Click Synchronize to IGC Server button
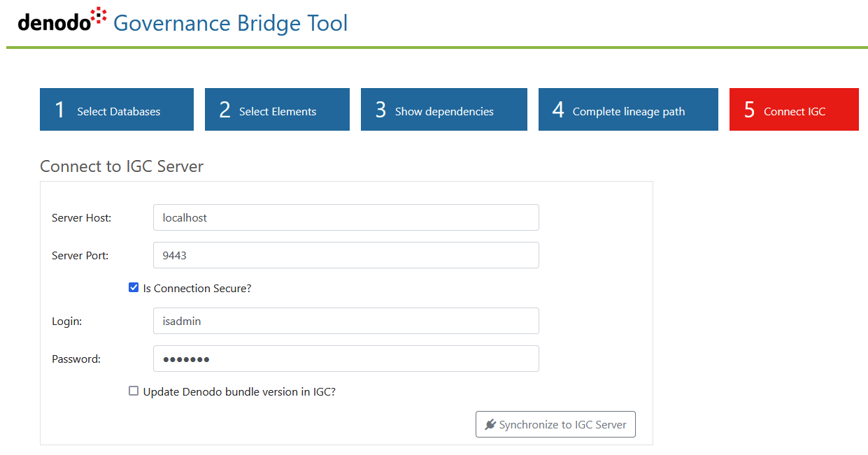The height and width of the screenshot is (455, 868). click(x=555, y=424)
